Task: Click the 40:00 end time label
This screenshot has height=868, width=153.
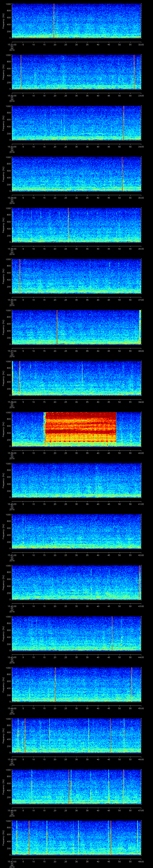Action: (141, 453)
